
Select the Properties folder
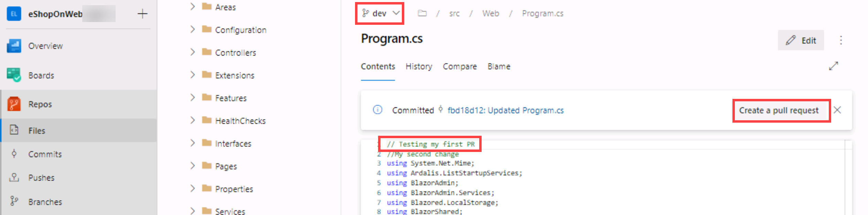click(234, 189)
